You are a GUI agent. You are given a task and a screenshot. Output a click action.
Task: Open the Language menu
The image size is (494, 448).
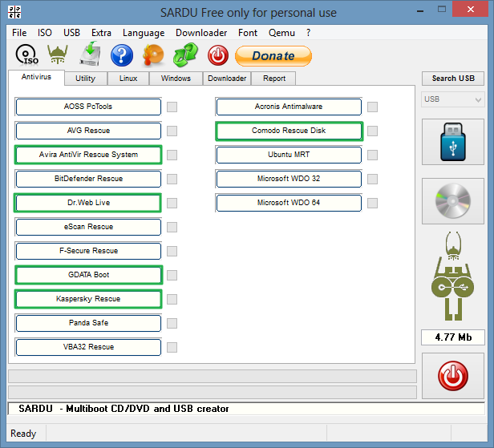click(x=144, y=33)
